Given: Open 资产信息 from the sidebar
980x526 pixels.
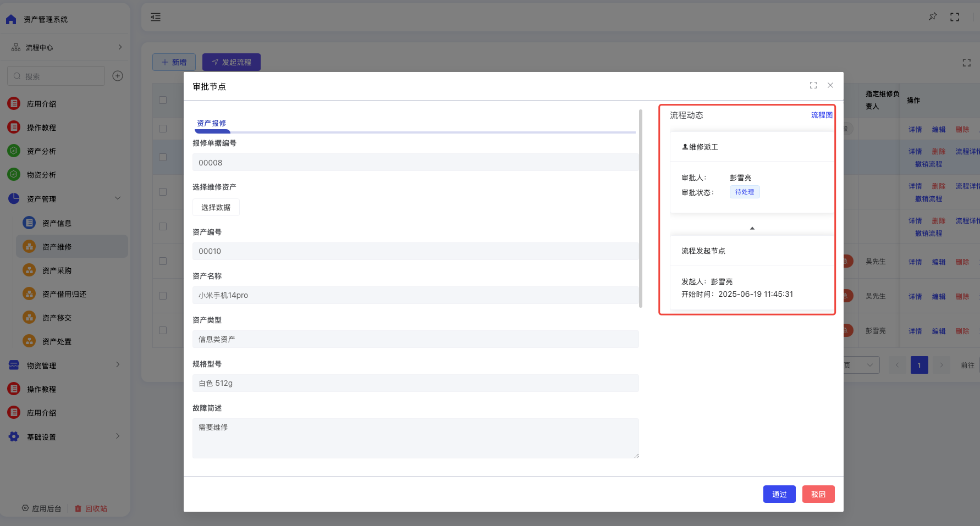Looking at the screenshot, I should (x=57, y=223).
